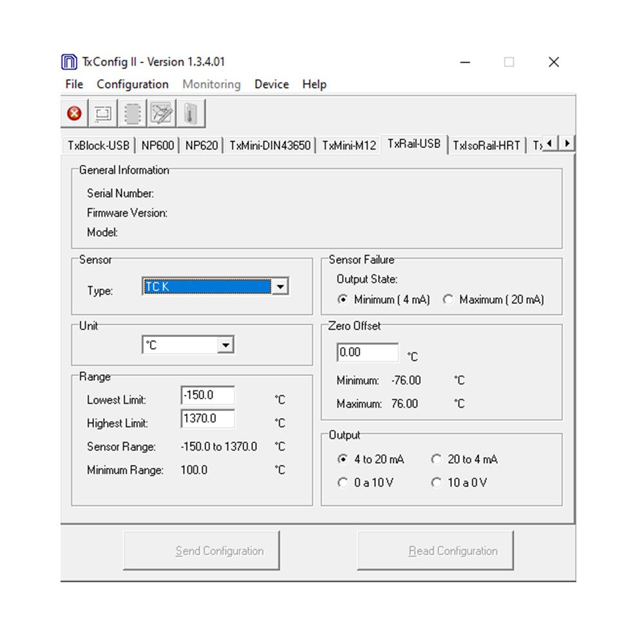Click the red exit icon on the toolbar
This screenshot has height=644, width=644.
click(x=74, y=112)
